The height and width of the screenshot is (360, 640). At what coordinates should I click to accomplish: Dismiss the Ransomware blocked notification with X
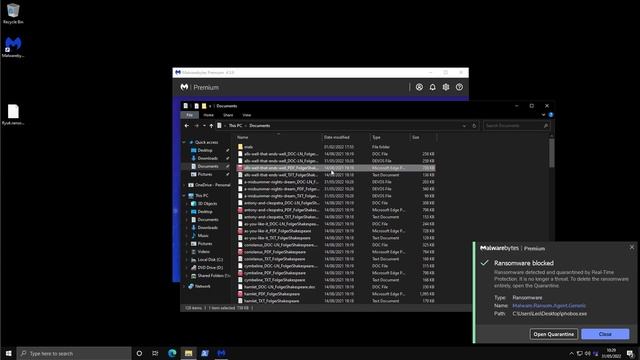[632, 247]
